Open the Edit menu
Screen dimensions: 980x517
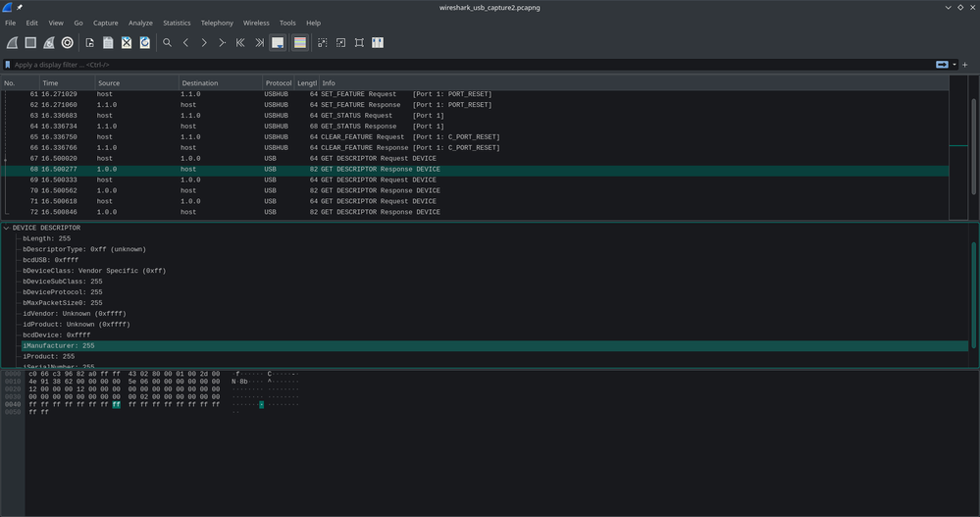pos(31,23)
